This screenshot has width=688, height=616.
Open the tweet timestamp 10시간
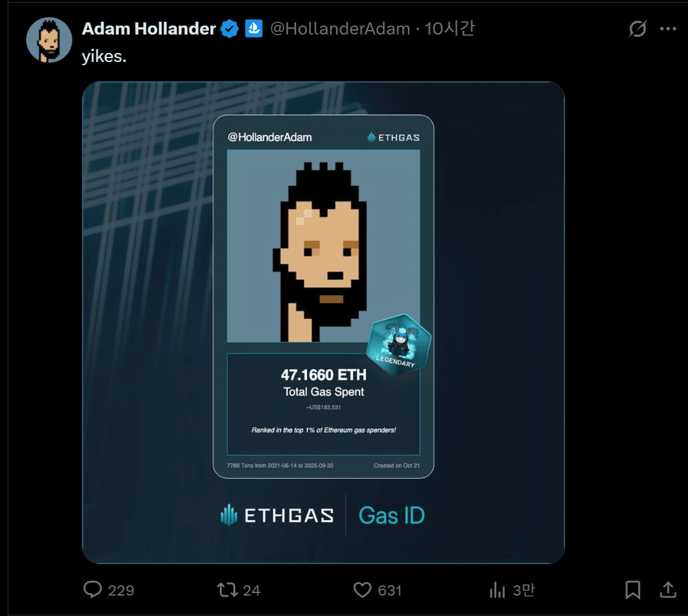click(x=450, y=29)
